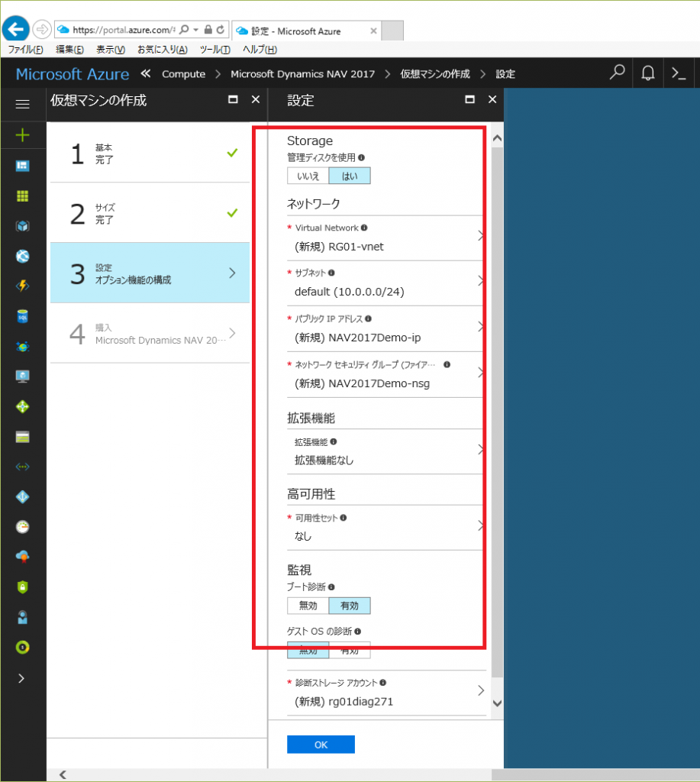
Task: Open network security group NAV2017Demo-nsg setting
Action: (x=386, y=375)
